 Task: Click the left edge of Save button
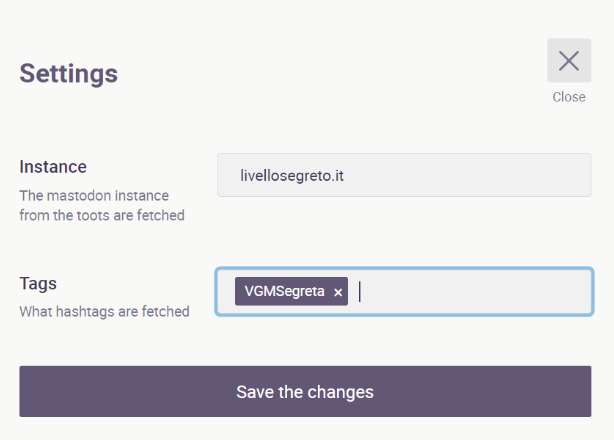(30, 391)
